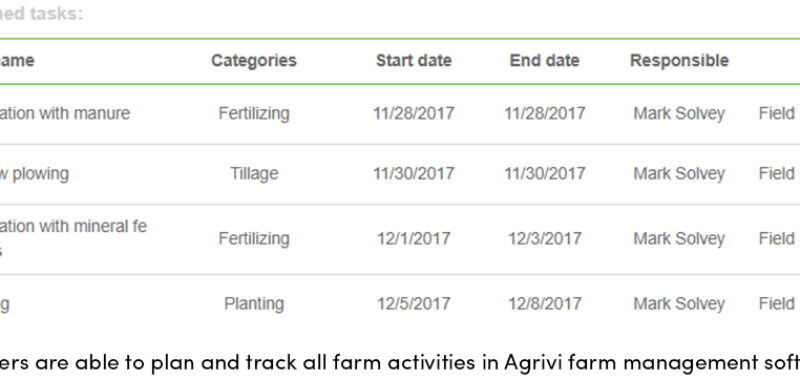Select start date 11/30/2017

[414, 174]
